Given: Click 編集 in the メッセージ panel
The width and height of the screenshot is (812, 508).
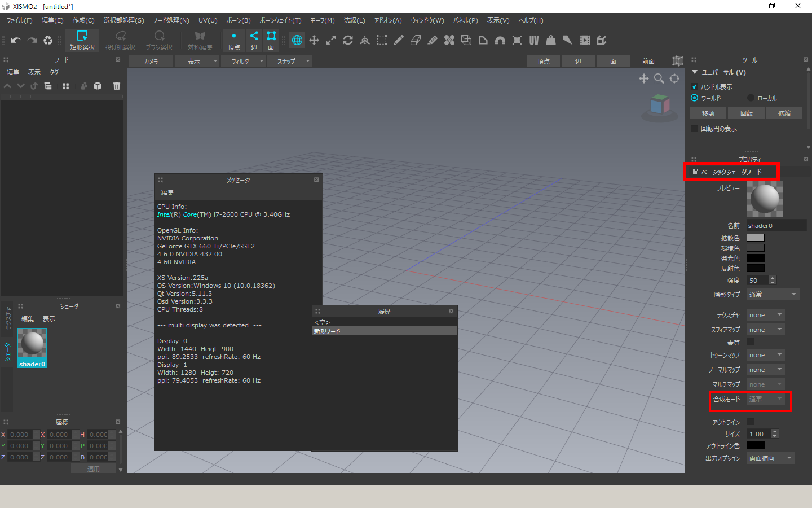Looking at the screenshot, I should coord(167,192).
